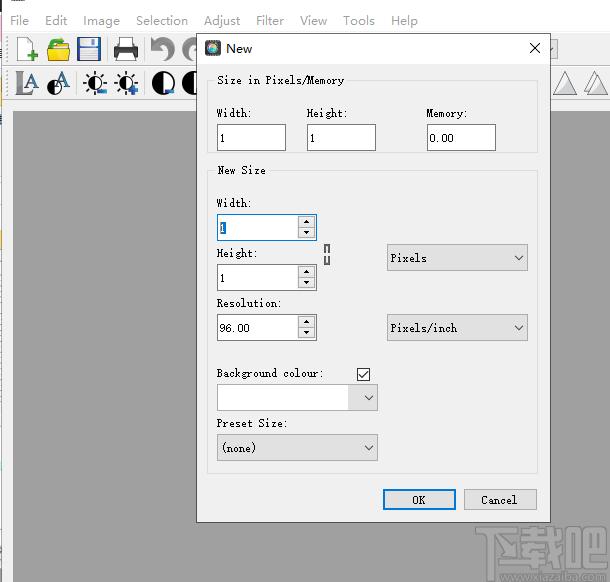Increase New Size width with up arrow
The height and width of the screenshot is (582, 610).
(307, 222)
